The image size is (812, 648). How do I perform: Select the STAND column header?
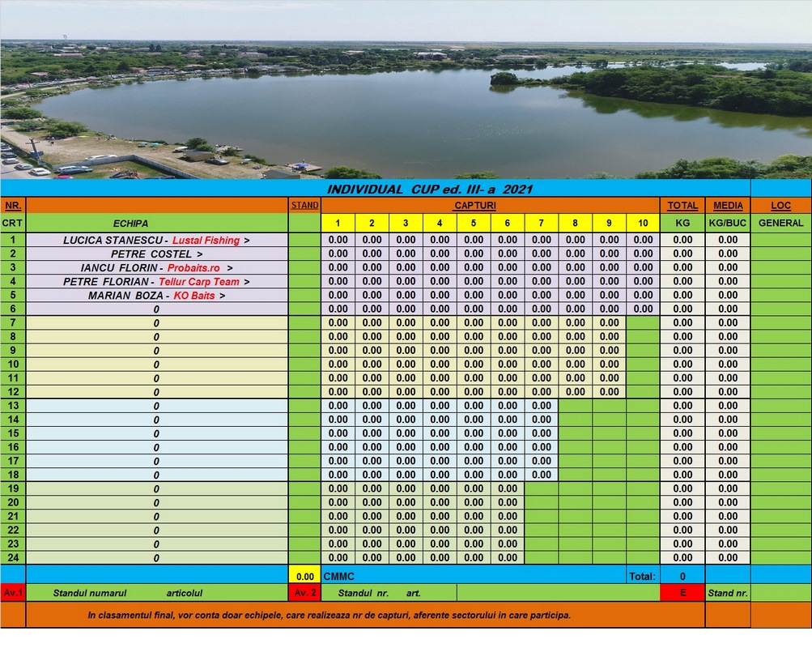click(304, 206)
